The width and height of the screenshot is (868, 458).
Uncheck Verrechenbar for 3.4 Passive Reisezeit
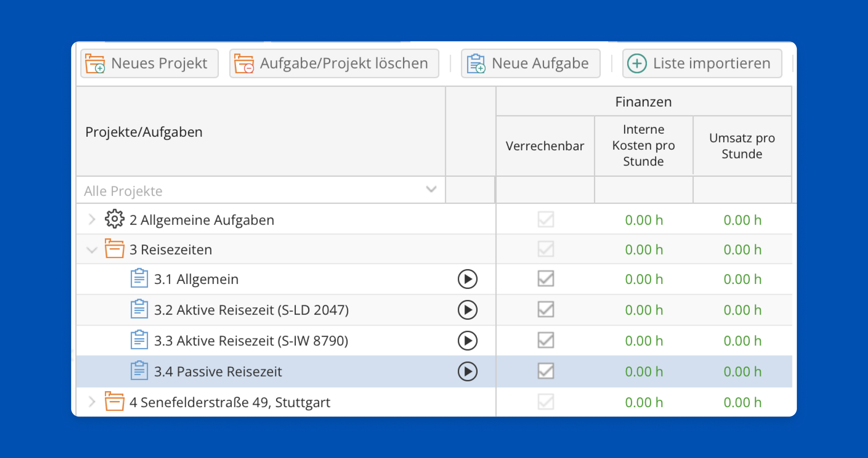(x=545, y=371)
